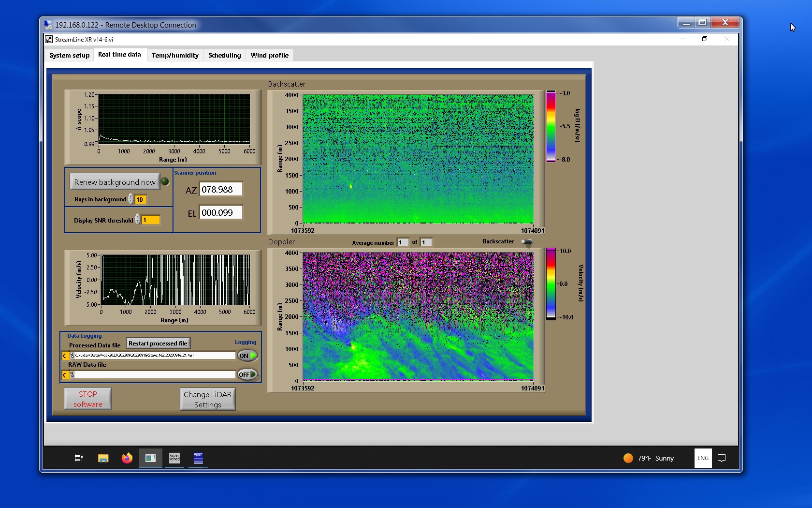This screenshot has height=508, width=812.
Task: Select the StreamLine app taskbar icon
Action: (x=150, y=458)
